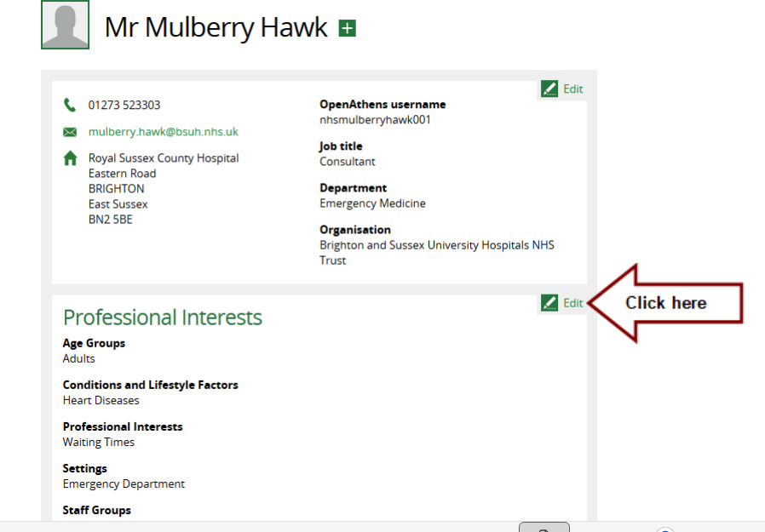Click the Royal Sussex County Hospital address line
Screen dimensions: 765x532
click(x=164, y=158)
